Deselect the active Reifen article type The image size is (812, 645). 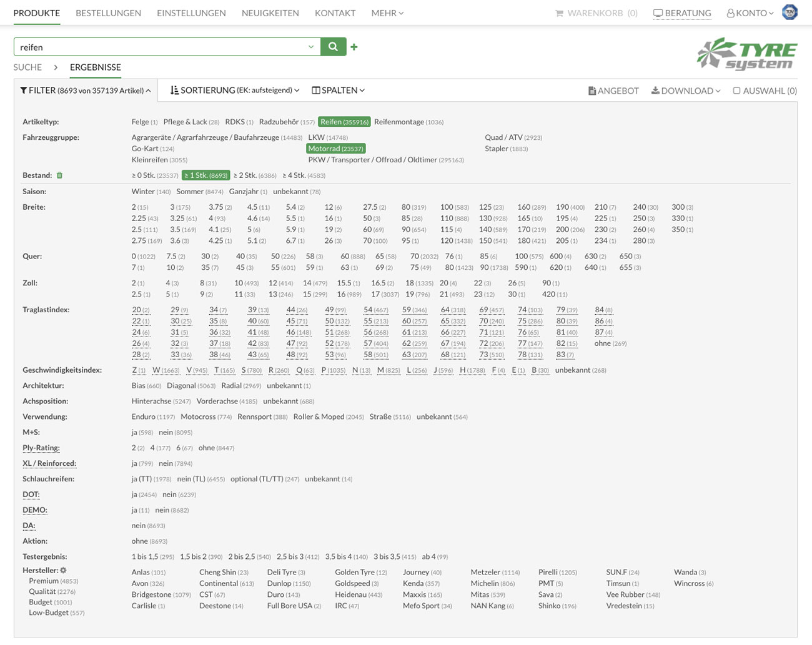[344, 121]
